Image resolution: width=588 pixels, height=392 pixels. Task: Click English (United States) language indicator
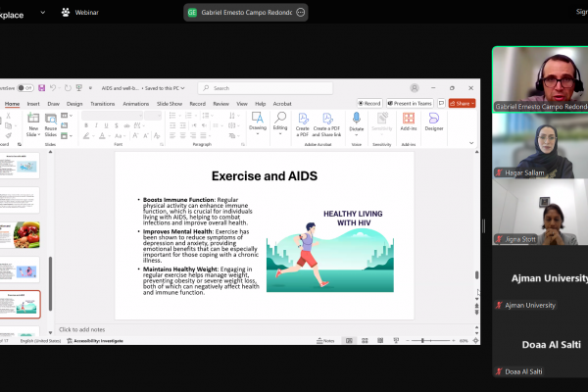(40, 341)
